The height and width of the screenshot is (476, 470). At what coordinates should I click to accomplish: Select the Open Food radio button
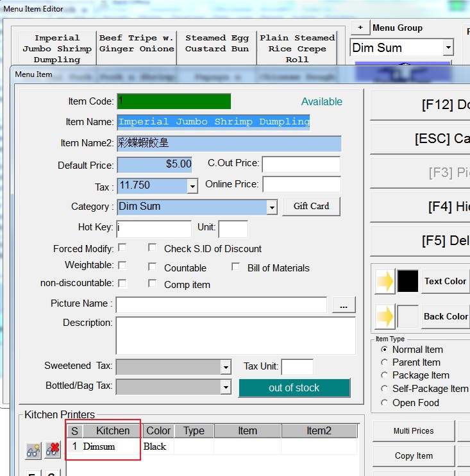tap(385, 403)
